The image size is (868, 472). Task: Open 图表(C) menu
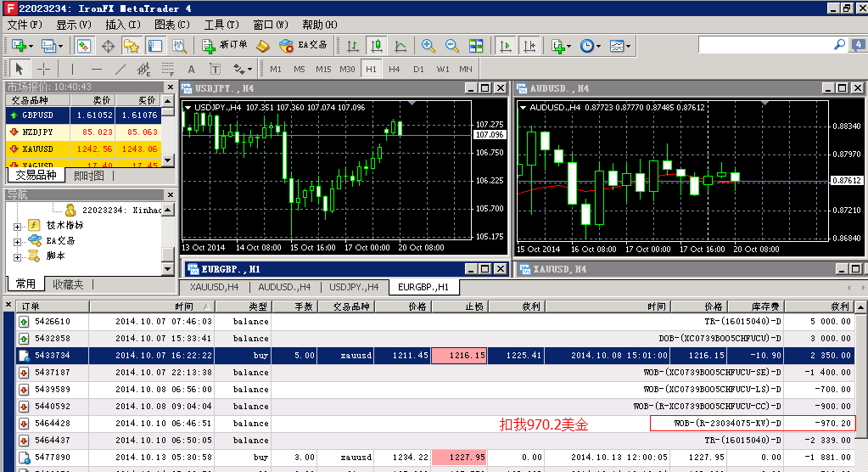pos(172,25)
